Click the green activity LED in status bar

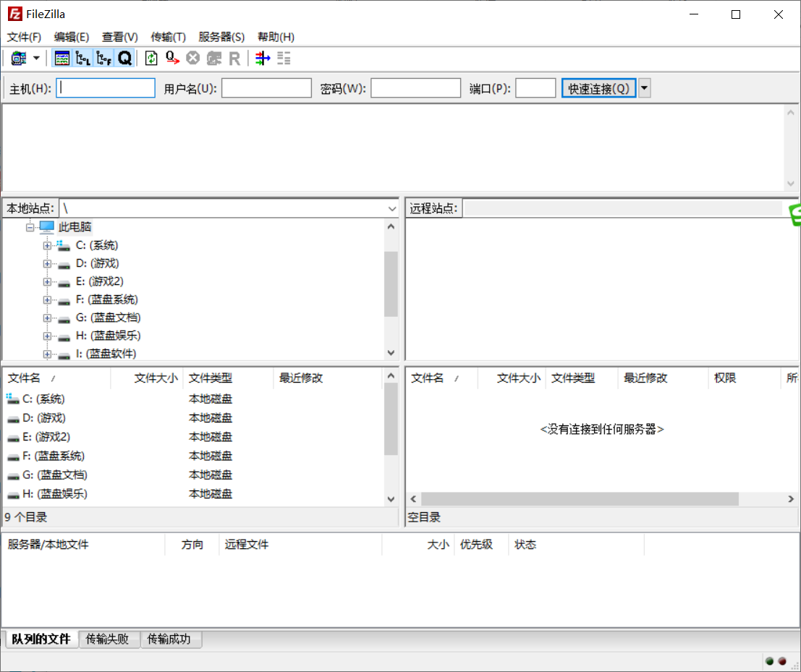click(x=769, y=660)
